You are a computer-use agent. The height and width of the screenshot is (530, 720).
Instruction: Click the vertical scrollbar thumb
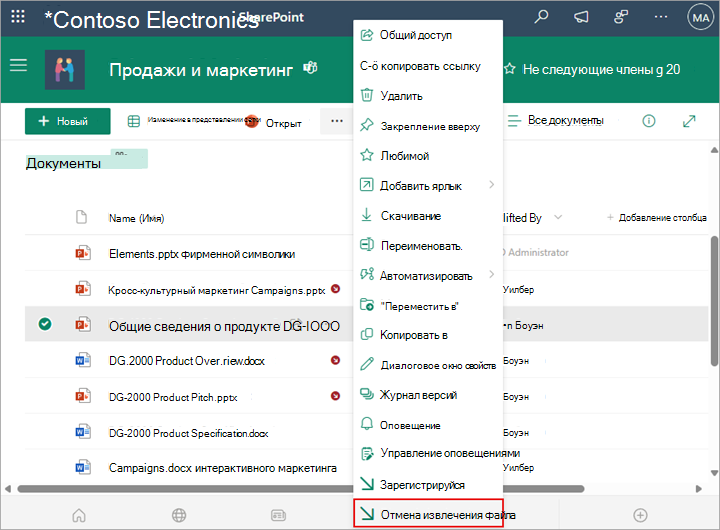point(714,301)
